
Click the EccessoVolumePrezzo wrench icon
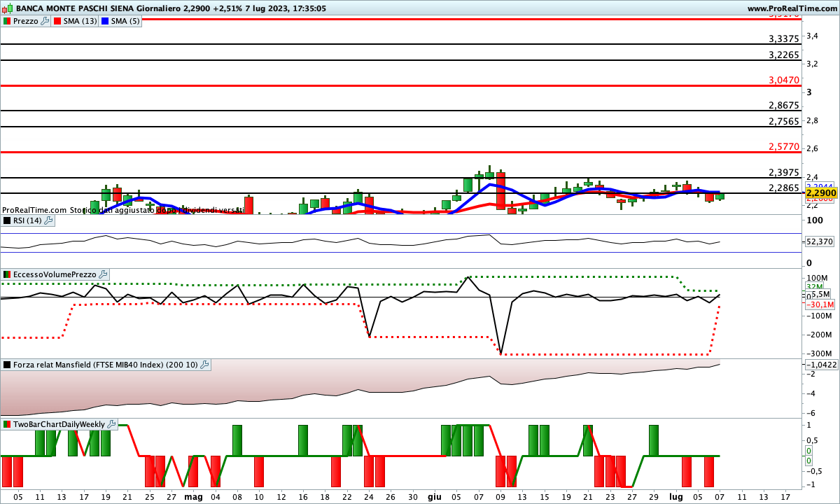point(103,274)
